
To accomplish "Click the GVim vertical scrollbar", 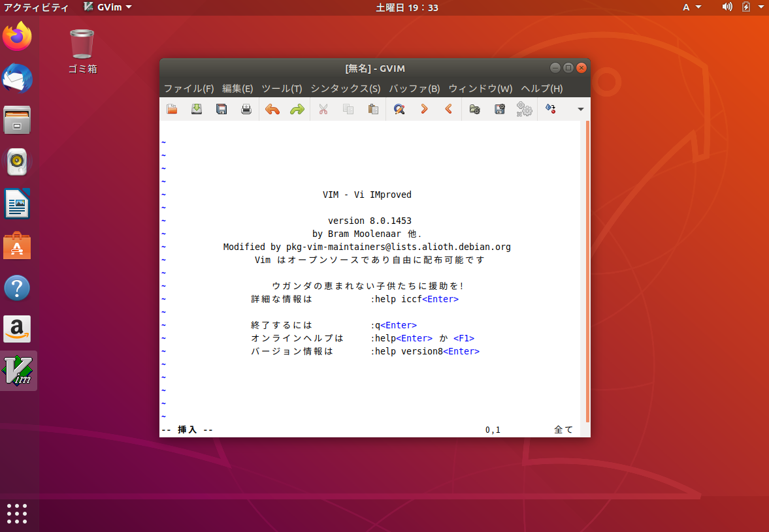I will point(587,272).
